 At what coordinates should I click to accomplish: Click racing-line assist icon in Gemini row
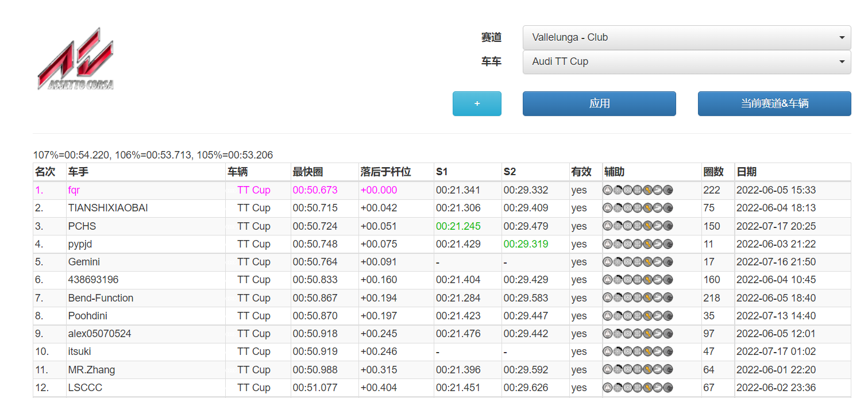(x=658, y=261)
